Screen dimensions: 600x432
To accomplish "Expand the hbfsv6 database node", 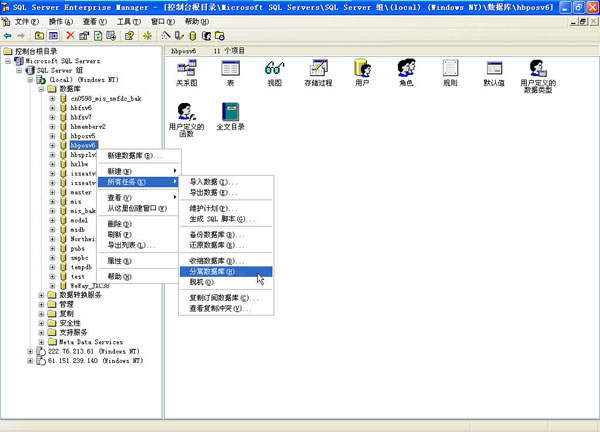I will coord(52,108).
